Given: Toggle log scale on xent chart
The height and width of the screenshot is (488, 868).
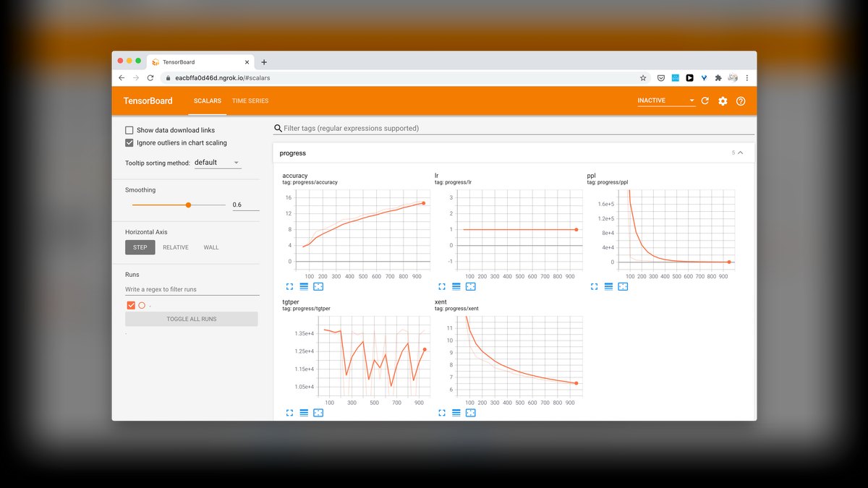Looking at the screenshot, I should pyautogui.click(x=456, y=412).
